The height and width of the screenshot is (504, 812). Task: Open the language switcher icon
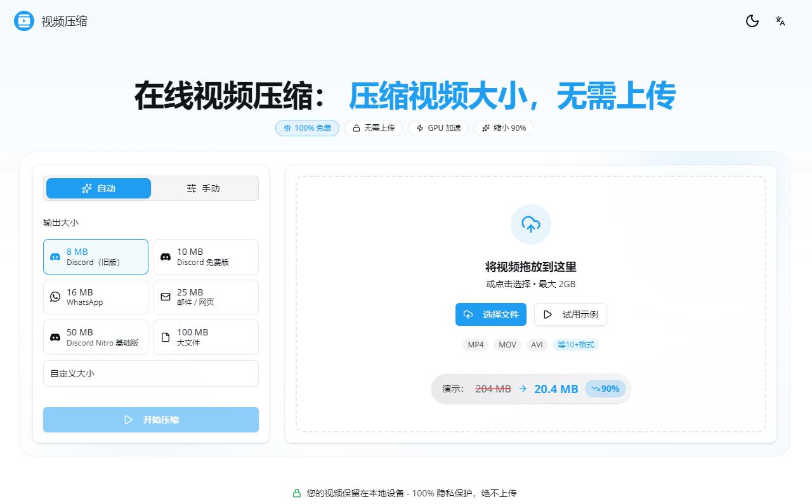click(780, 21)
